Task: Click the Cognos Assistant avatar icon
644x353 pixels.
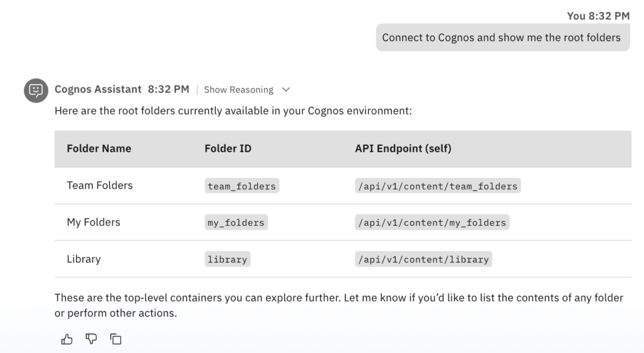Action: click(x=36, y=90)
